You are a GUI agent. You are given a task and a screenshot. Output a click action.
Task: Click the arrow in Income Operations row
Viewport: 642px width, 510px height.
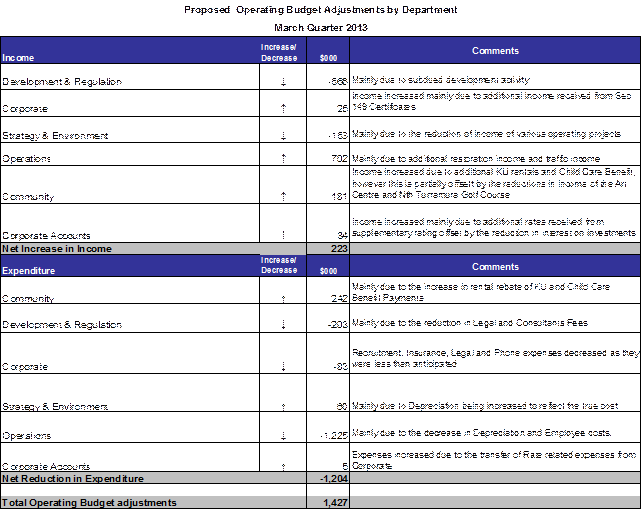click(x=285, y=159)
